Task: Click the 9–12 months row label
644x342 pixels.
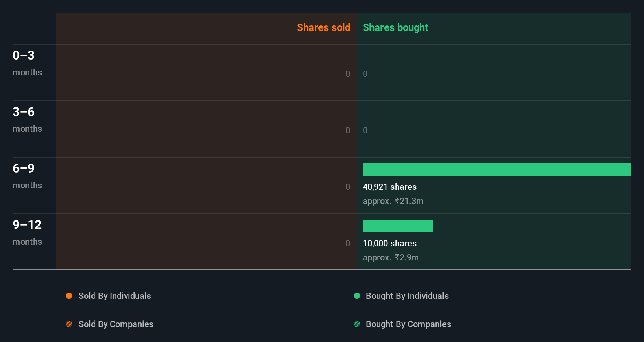Action: click(27, 232)
